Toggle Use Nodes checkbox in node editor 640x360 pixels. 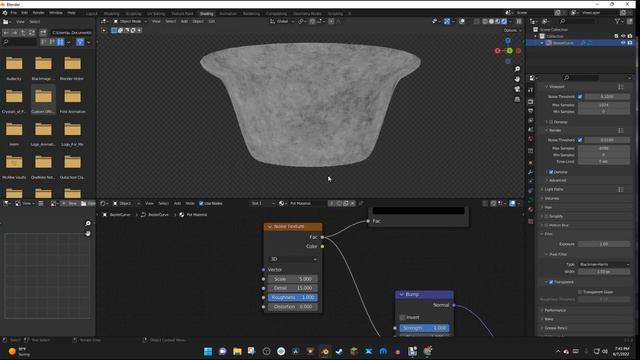point(201,203)
